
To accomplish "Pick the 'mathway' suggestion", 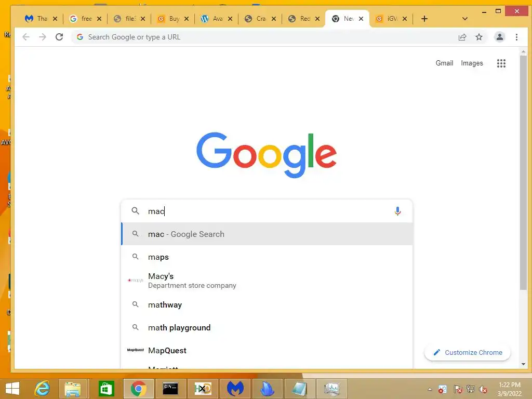I will [267, 304].
